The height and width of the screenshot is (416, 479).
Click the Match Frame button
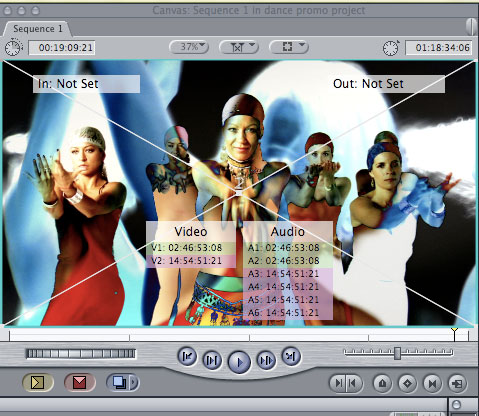[457, 383]
